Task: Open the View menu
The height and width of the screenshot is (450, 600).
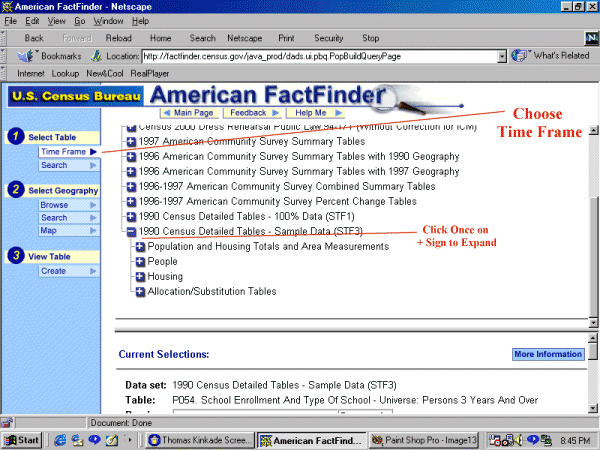Action: [52, 20]
